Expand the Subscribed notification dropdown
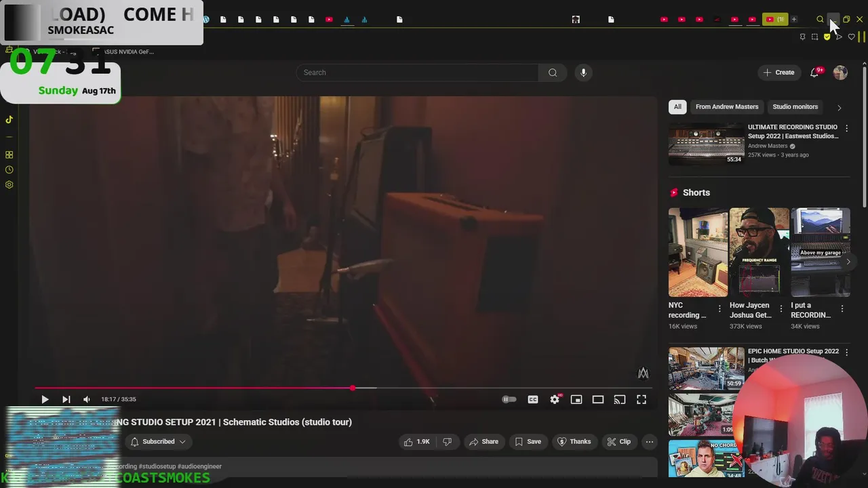 tap(157, 441)
